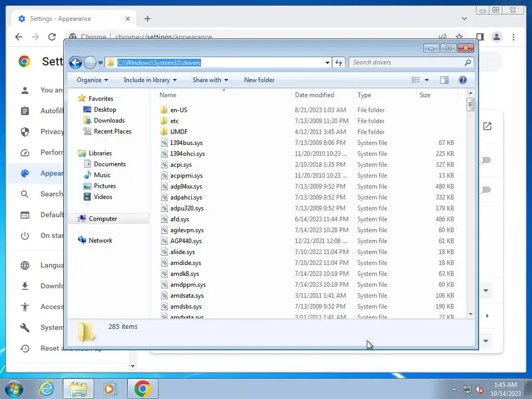This screenshot has height=399, width=532.
Task: Open a new Chrome tab
Action: coord(147,19)
